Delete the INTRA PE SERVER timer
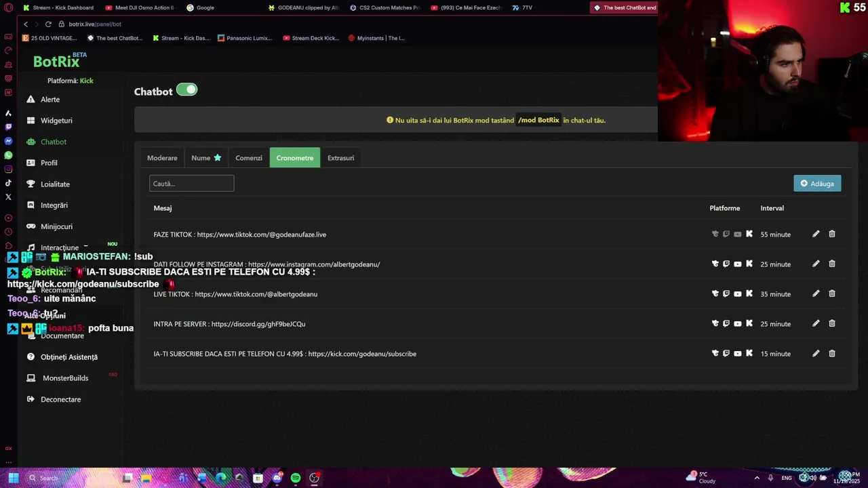 832,323
